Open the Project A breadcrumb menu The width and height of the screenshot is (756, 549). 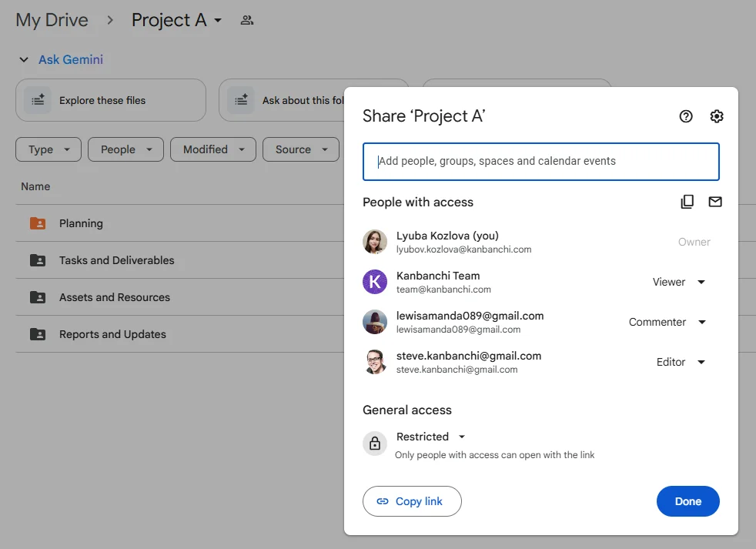(x=218, y=21)
